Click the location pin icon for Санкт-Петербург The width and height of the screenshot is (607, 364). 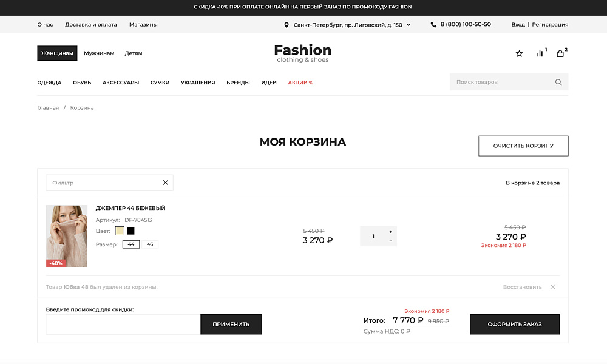(x=287, y=25)
